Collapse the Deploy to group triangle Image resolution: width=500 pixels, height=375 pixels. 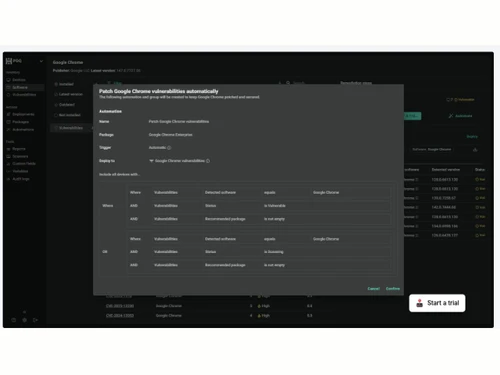point(151,161)
